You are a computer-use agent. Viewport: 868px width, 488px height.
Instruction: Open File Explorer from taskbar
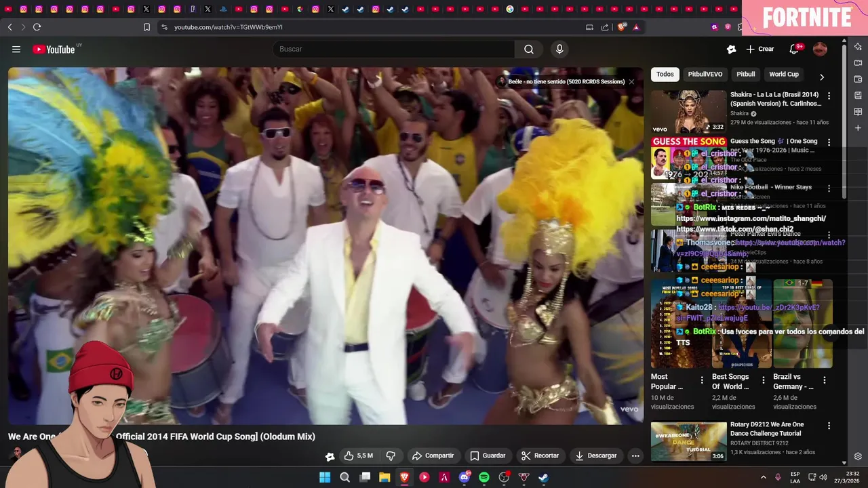384,477
